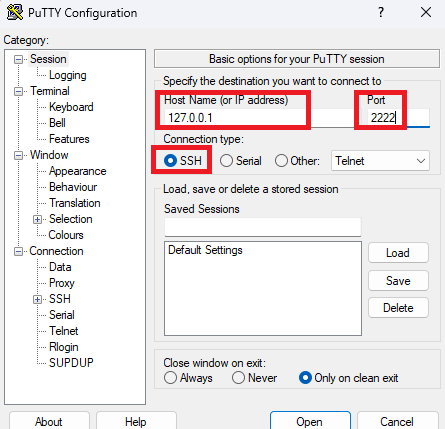Click the Open button to connect
The image size is (445, 429).
[310, 421]
